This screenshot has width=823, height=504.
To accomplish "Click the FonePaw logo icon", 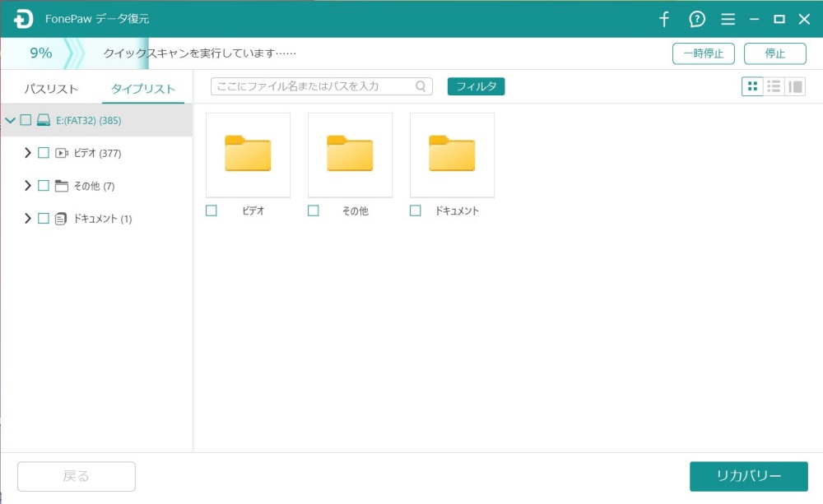I will coord(23,20).
